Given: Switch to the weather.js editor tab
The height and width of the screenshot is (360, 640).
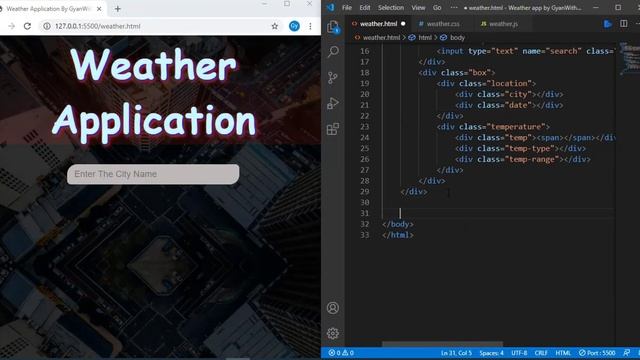Looking at the screenshot, I should [x=503, y=24].
